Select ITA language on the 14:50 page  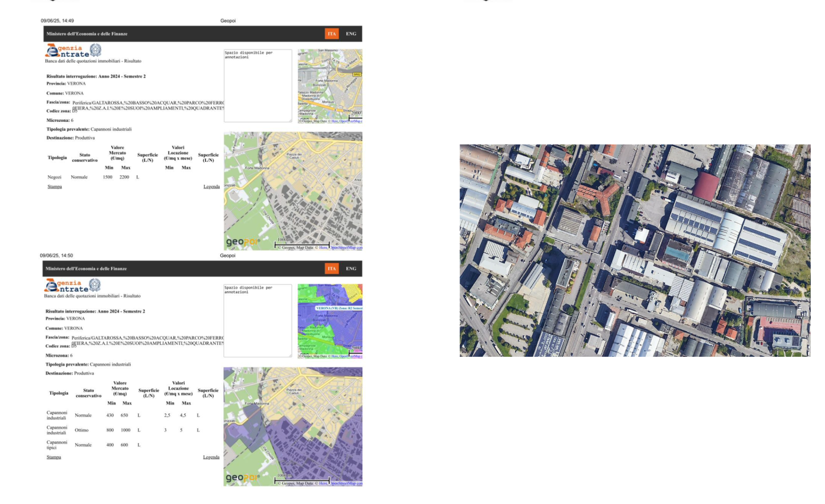point(332,268)
